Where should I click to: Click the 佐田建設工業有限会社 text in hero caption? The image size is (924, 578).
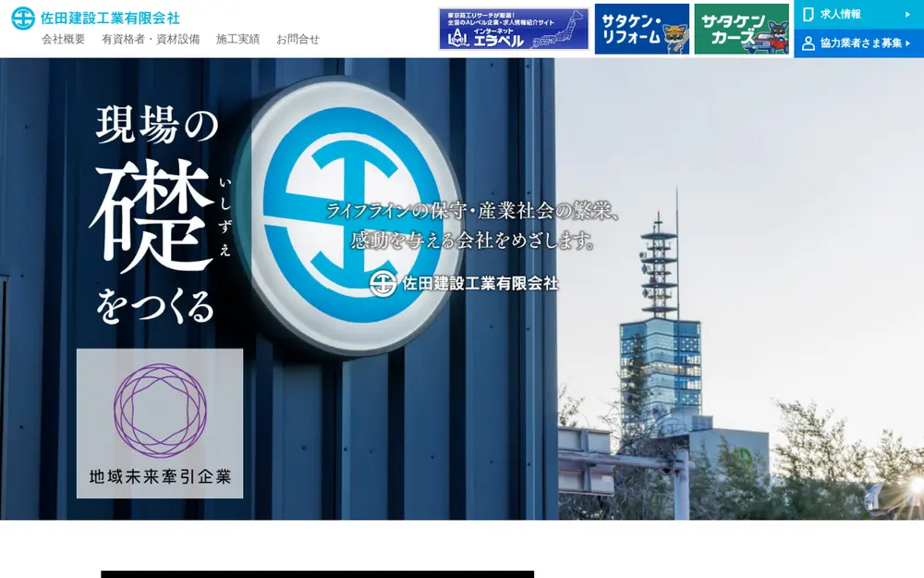point(480,284)
